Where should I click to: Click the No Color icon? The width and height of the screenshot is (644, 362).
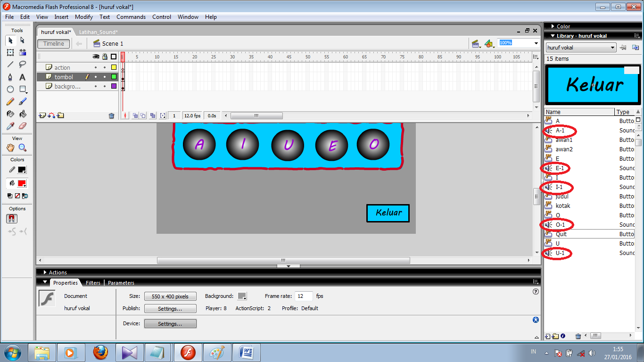[x=17, y=196]
